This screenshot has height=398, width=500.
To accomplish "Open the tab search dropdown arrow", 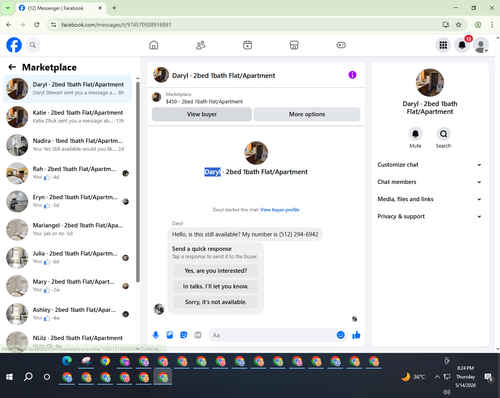I will (x=8, y=8).
